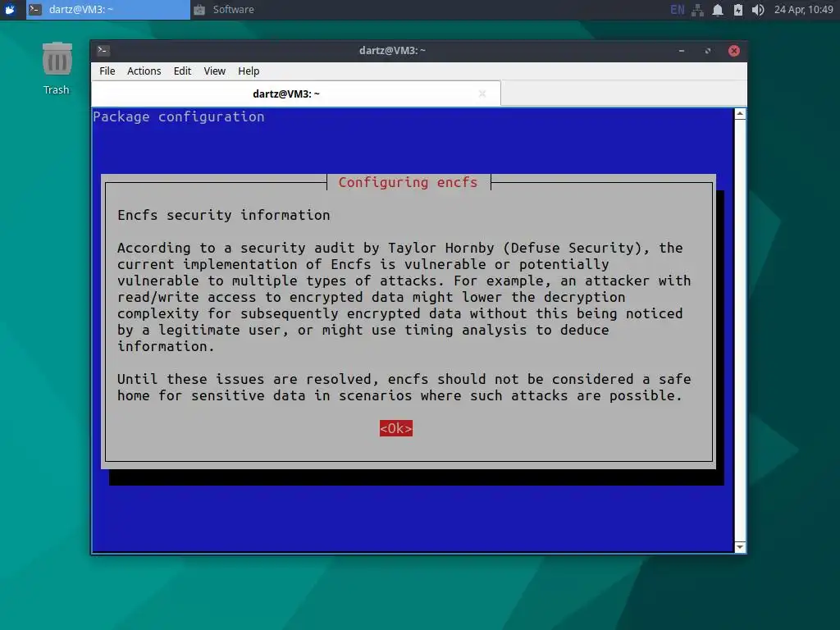Maximize the terminal window
This screenshot has height=630, width=840.
tap(708, 50)
